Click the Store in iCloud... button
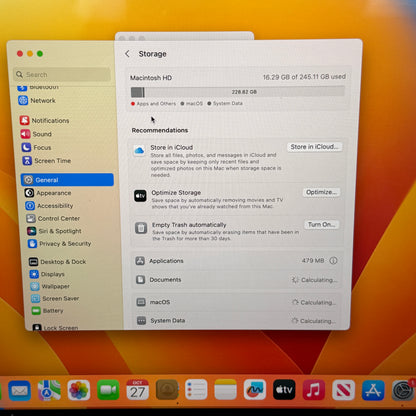 click(x=314, y=147)
